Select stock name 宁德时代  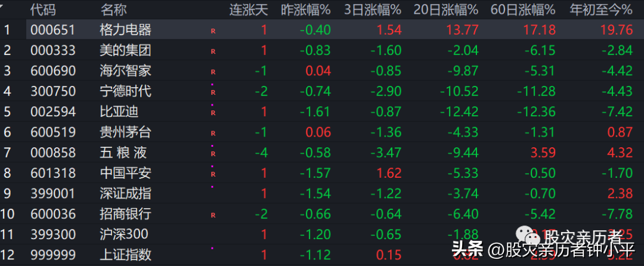[x=126, y=91]
